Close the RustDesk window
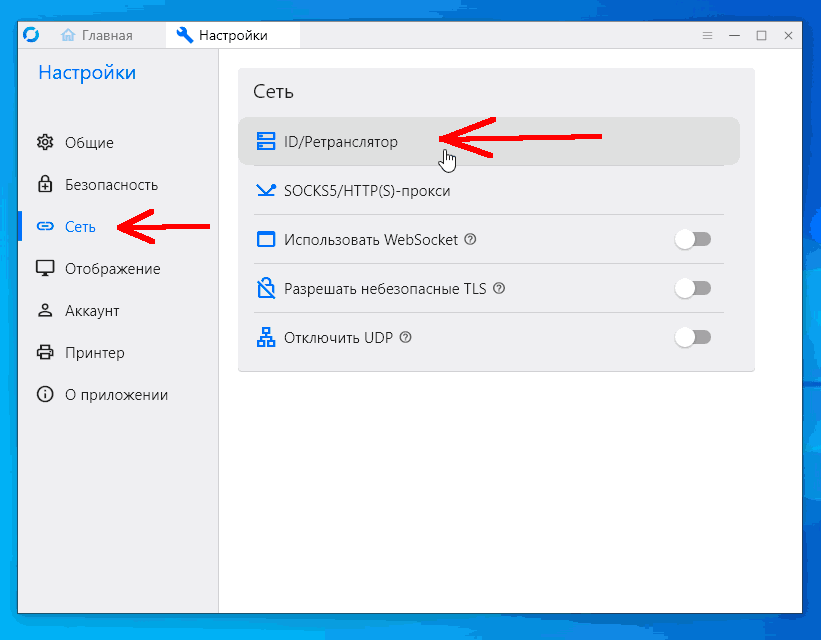Image resolution: width=821 pixels, height=640 pixels. pos(788,35)
